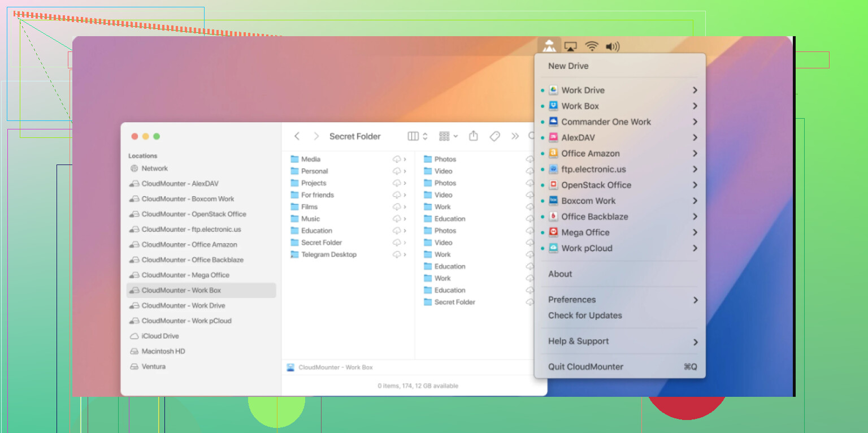Click the tag icon in Finder toolbar
This screenshot has width=868, height=433.
pos(494,136)
